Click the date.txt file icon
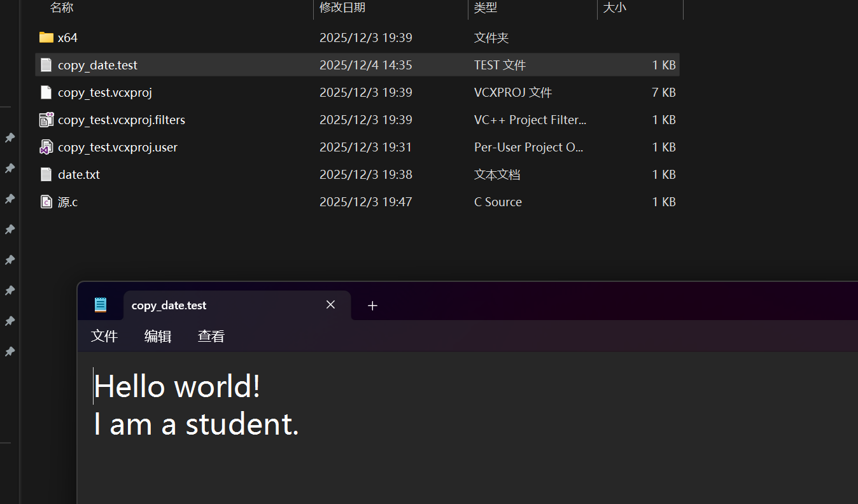Image resolution: width=858 pixels, height=504 pixels. pyautogui.click(x=46, y=174)
